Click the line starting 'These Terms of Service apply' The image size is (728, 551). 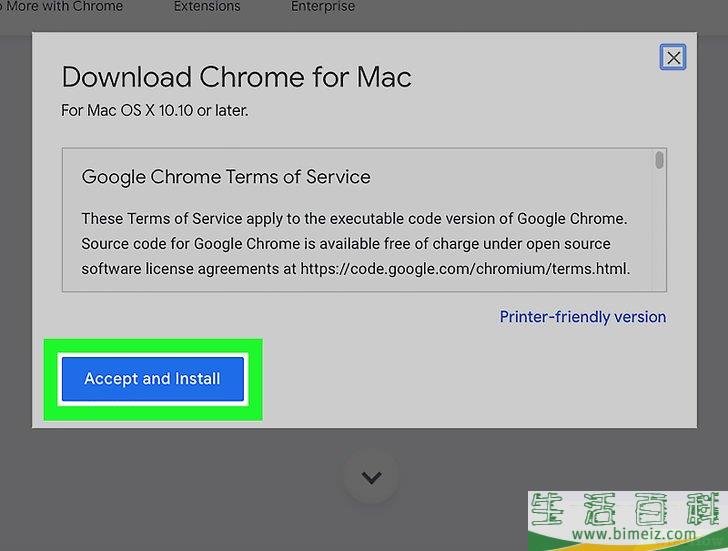[354, 219]
